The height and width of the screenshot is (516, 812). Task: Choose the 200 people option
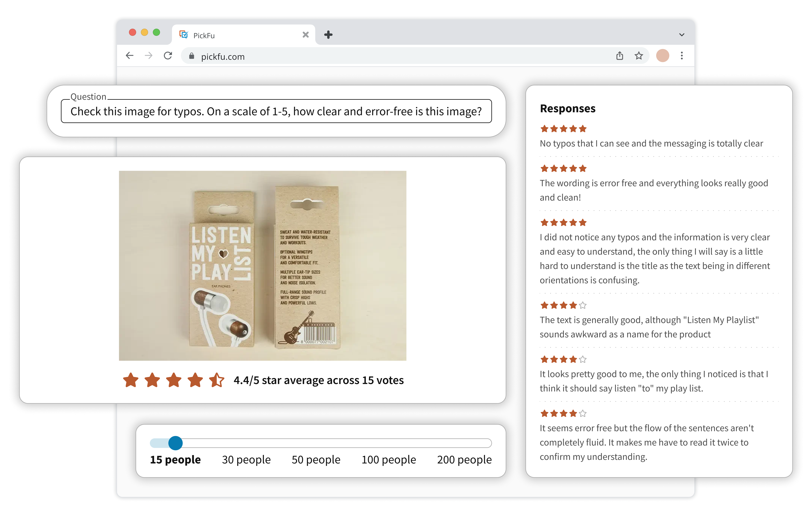(x=464, y=460)
